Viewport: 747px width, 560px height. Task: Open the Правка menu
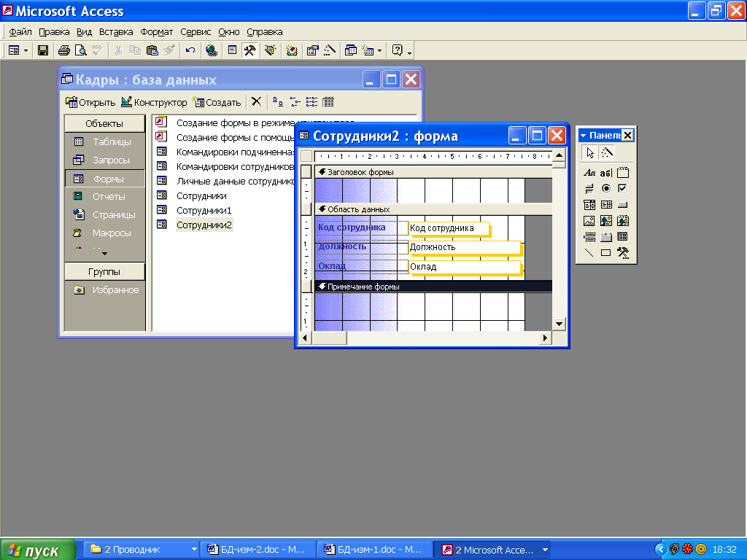[54, 32]
